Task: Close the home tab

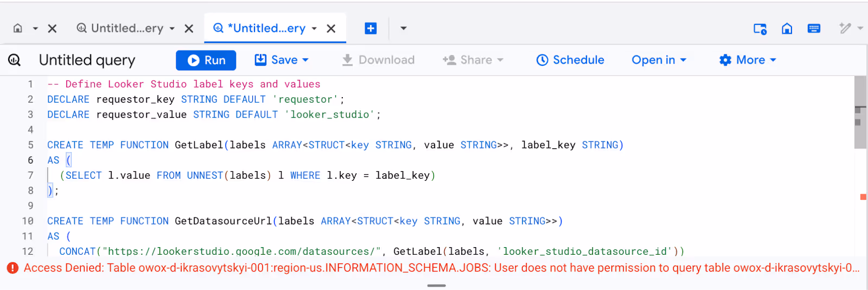Action: (x=53, y=28)
